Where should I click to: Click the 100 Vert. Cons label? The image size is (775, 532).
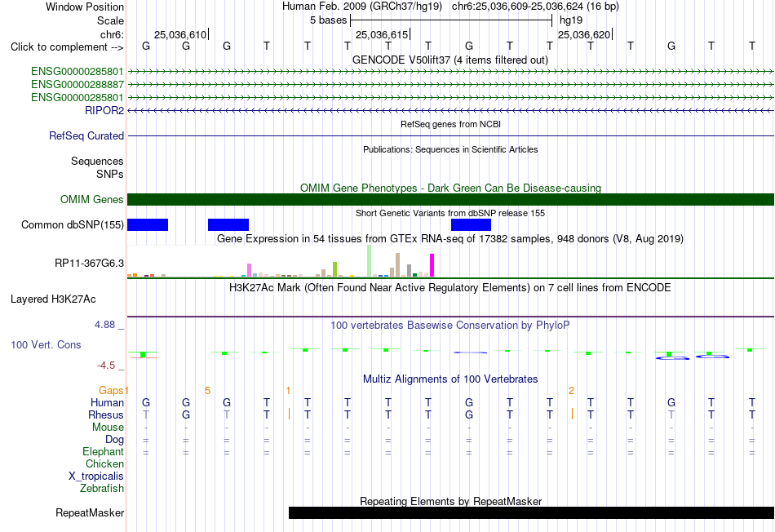click(x=46, y=344)
